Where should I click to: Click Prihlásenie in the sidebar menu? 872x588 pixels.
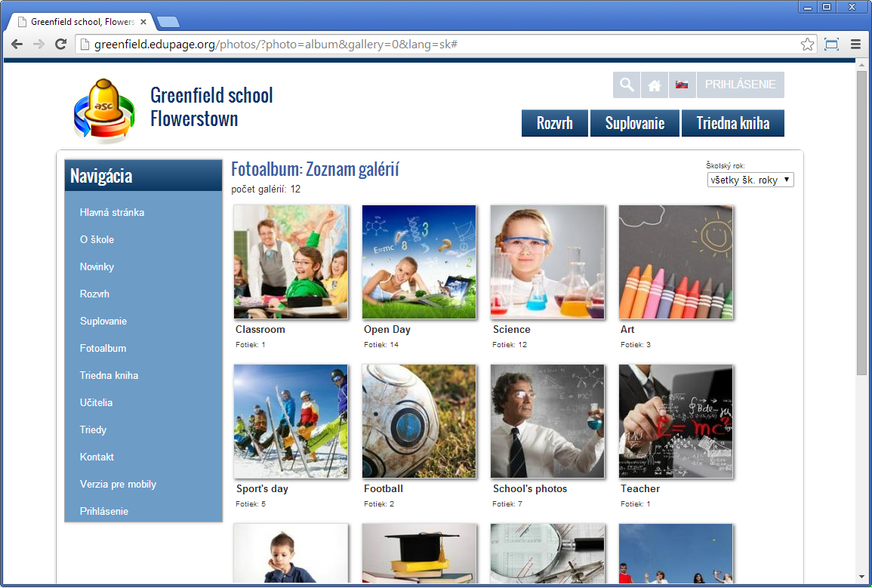click(x=104, y=512)
